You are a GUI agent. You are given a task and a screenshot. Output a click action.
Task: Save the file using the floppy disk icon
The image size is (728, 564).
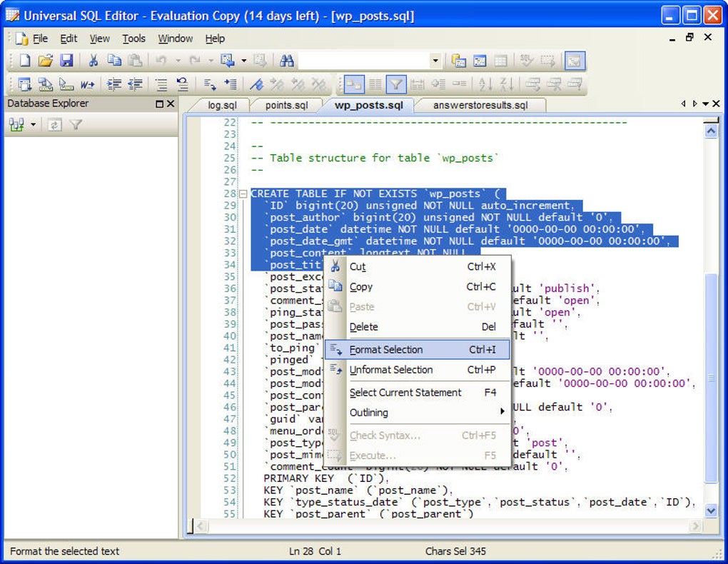[66, 61]
